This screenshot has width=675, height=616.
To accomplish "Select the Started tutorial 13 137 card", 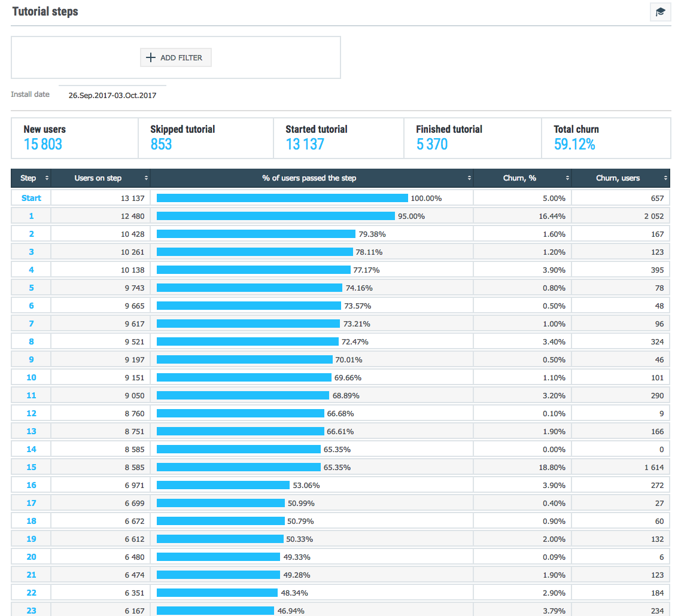I will tap(338, 138).
